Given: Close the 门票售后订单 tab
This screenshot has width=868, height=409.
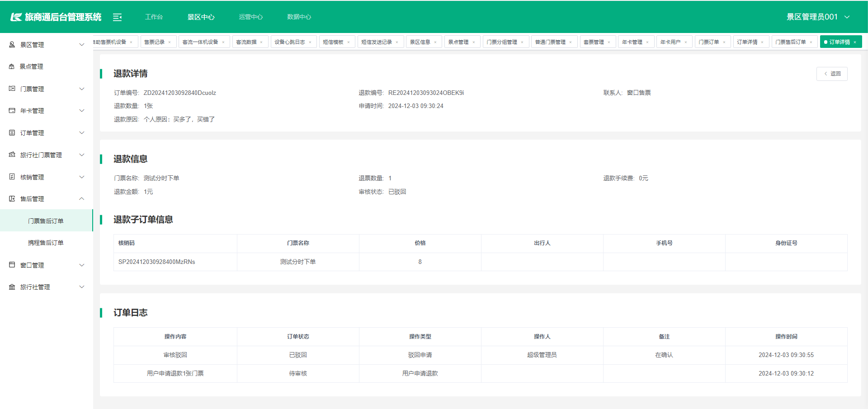Looking at the screenshot, I should click(811, 42).
